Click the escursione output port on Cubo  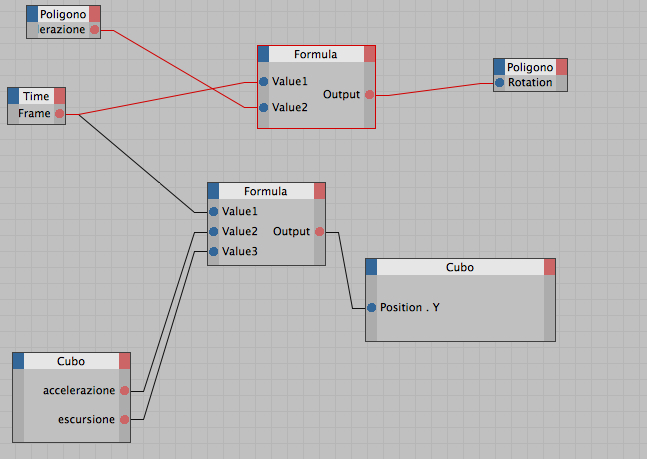125,420
